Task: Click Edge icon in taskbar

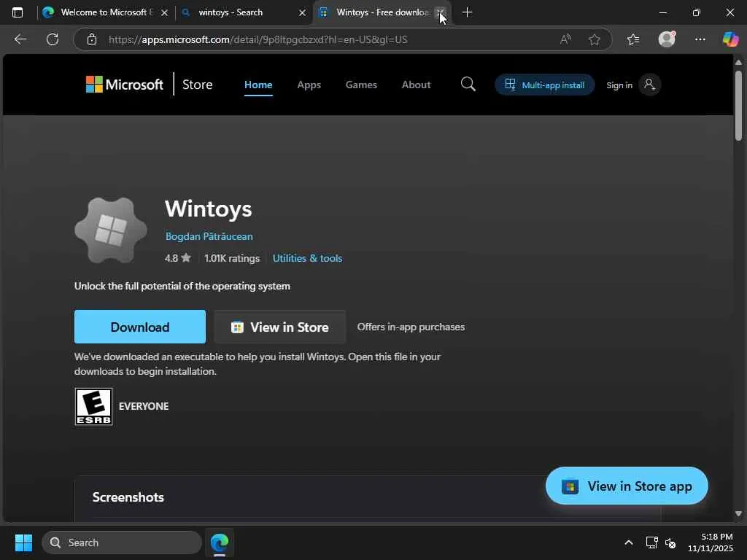Action: [220, 542]
